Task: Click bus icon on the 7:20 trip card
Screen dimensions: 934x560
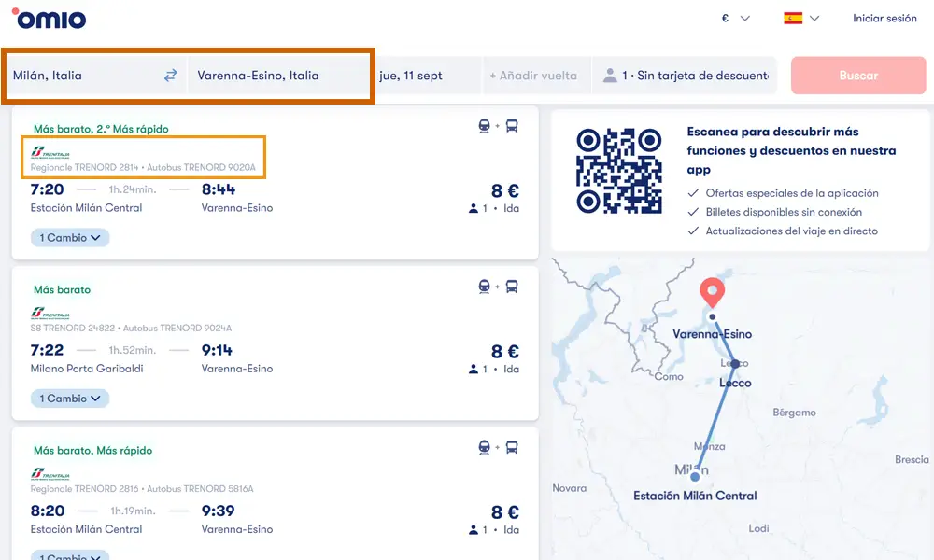Action: [x=512, y=126]
